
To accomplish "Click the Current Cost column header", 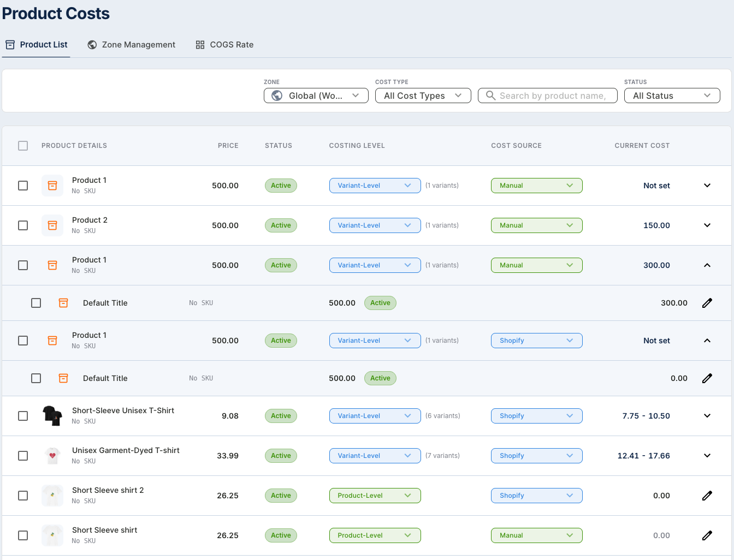I will 642,146.
